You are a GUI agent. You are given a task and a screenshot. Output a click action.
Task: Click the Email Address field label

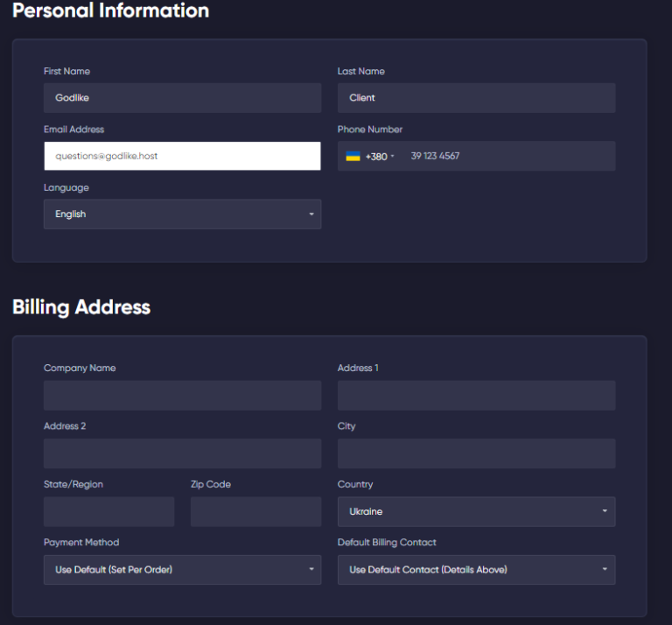click(73, 130)
